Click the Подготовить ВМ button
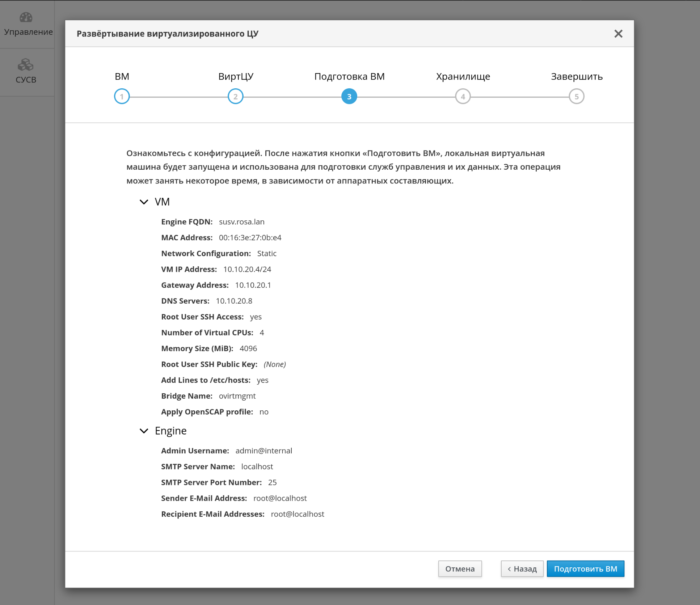700x605 pixels. click(585, 569)
